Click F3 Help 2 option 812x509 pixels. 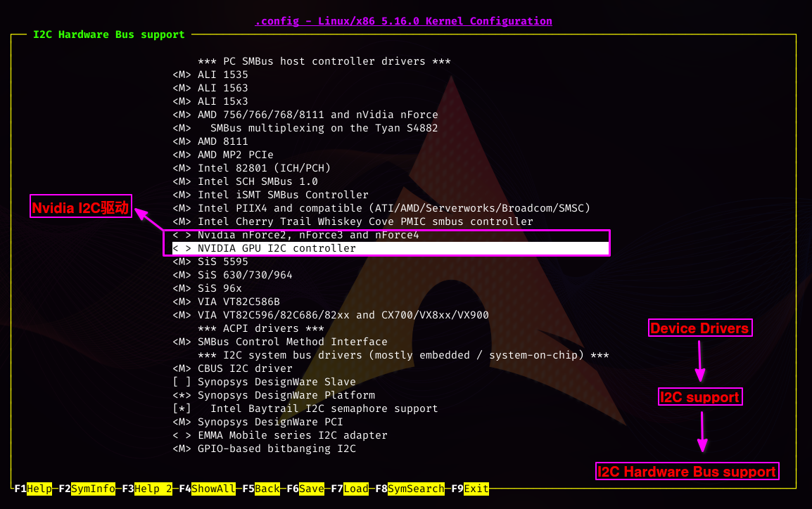click(146, 489)
